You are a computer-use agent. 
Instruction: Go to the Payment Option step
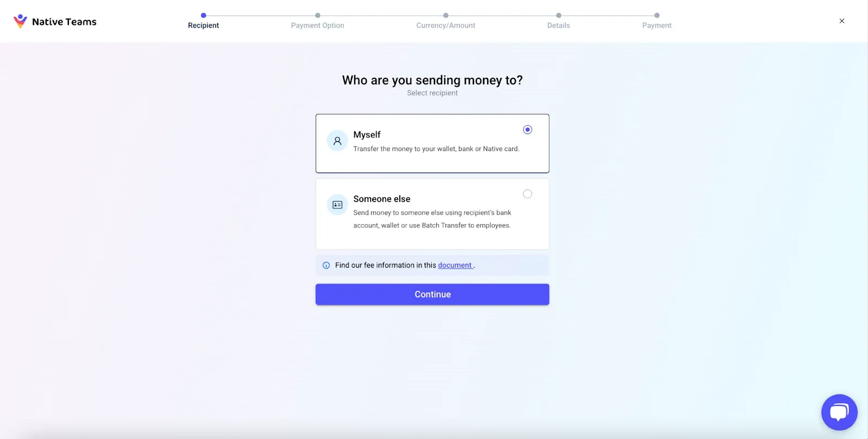point(317,26)
